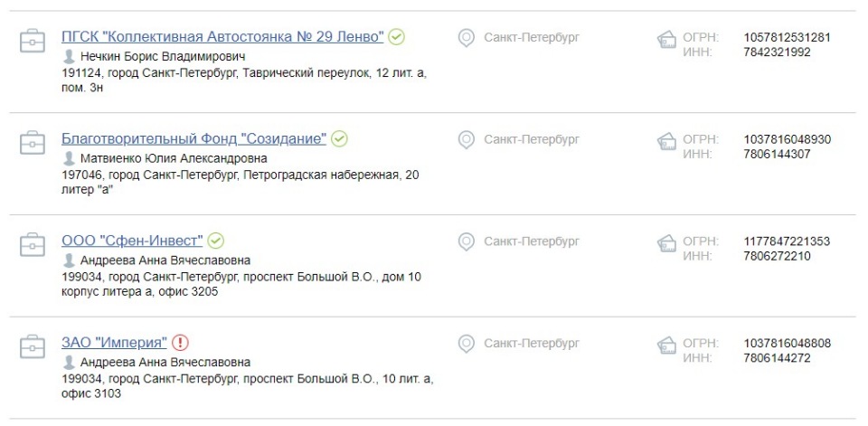Click Санкт-Петербург label in Сфен-Инвест row

(x=532, y=241)
